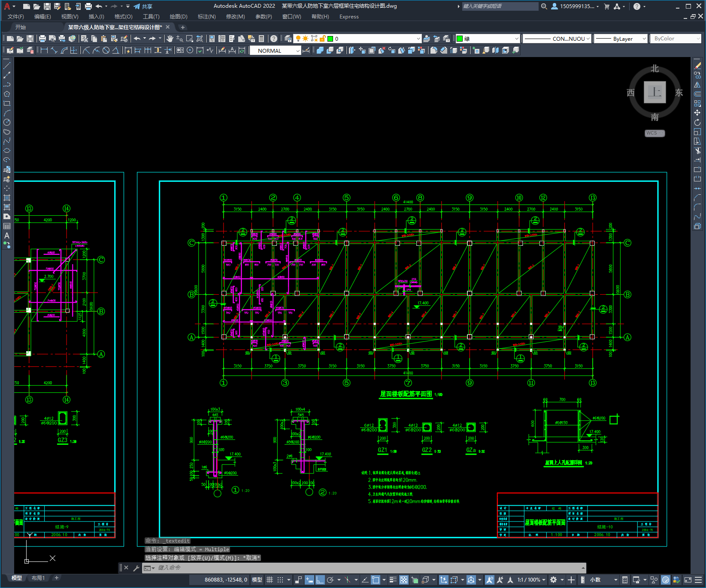Image resolution: width=706 pixels, height=588 pixels.
Task: Open the QuickCalc calculator
Action: [x=261, y=39]
